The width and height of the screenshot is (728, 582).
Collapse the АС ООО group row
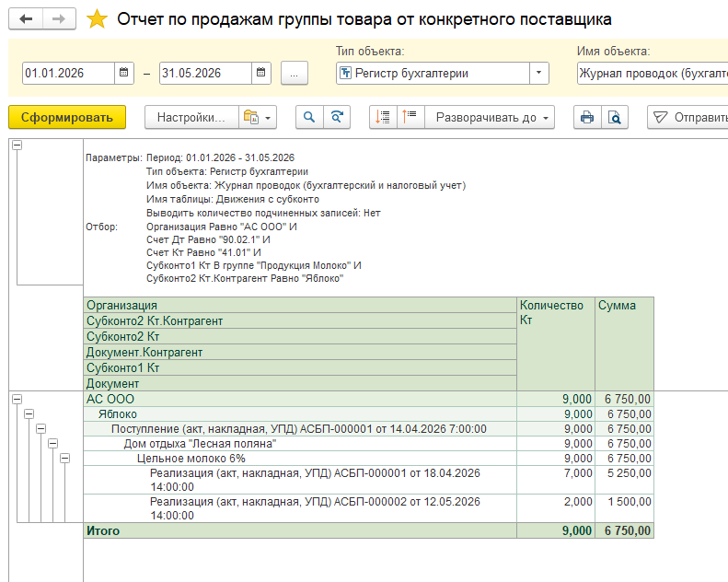[17, 399]
